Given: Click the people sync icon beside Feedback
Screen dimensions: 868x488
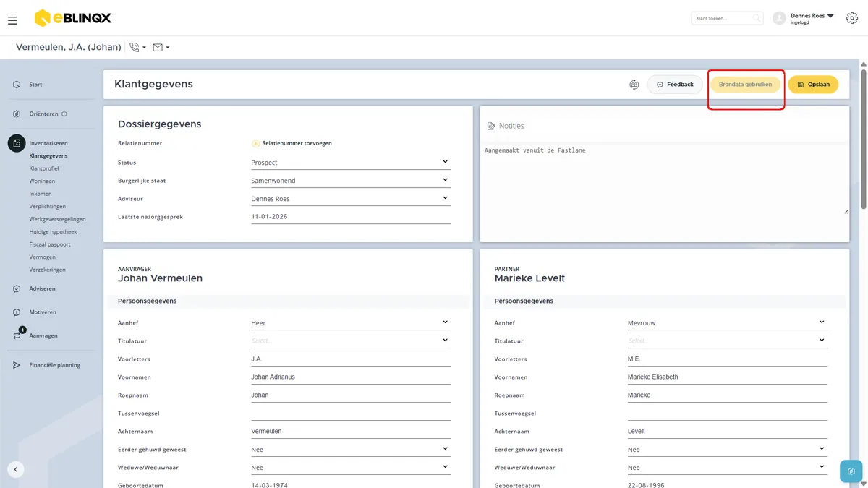Looking at the screenshot, I should click(x=634, y=85).
